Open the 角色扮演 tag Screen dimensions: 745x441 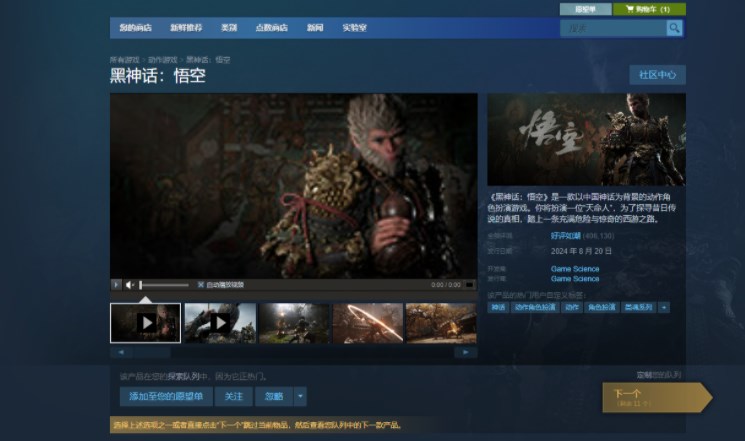602,307
